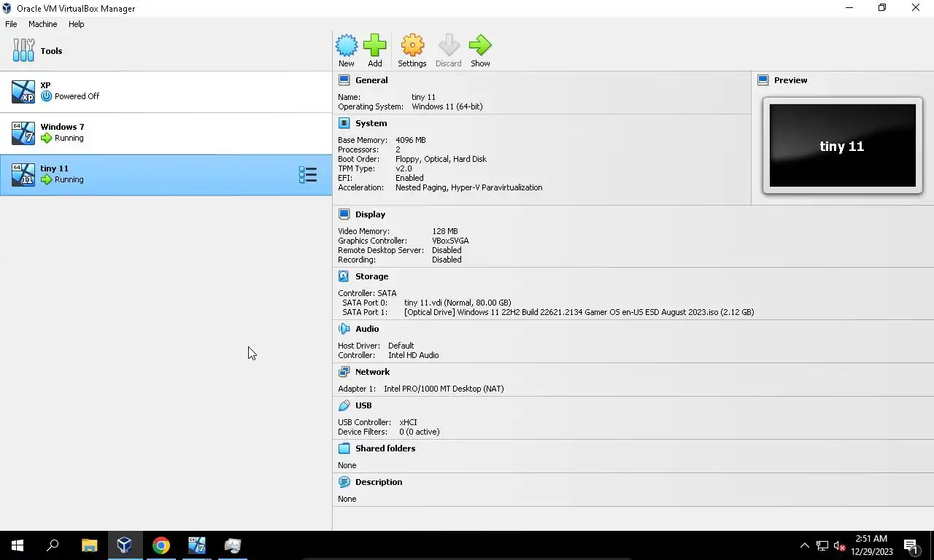Click the Network section icon
This screenshot has width=934, height=560.
coord(344,372)
